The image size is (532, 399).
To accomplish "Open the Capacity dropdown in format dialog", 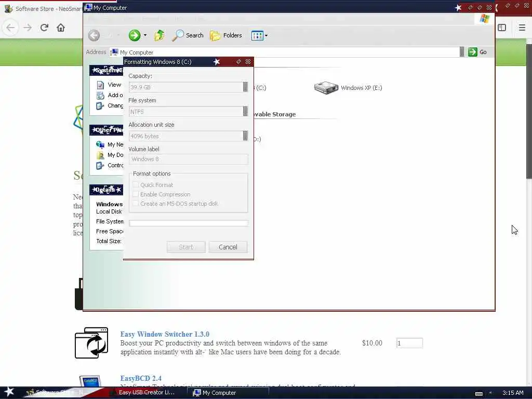I will pyautogui.click(x=245, y=87).
